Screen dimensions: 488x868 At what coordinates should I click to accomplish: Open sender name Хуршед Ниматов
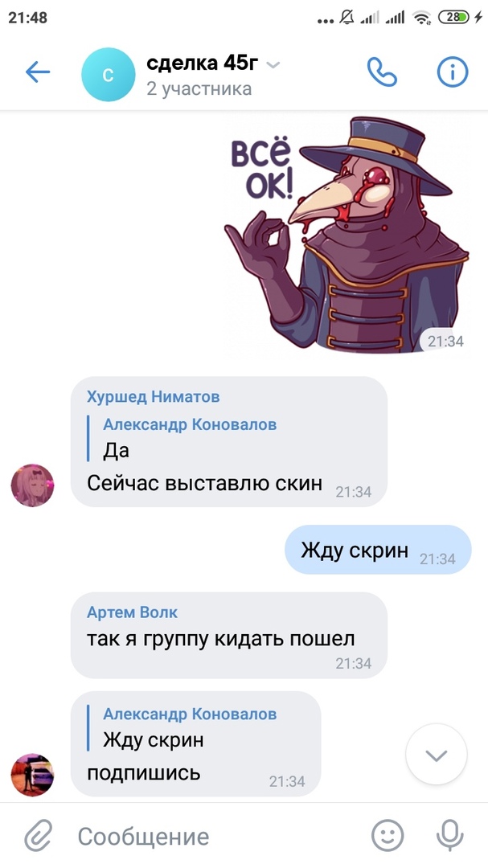153,396
